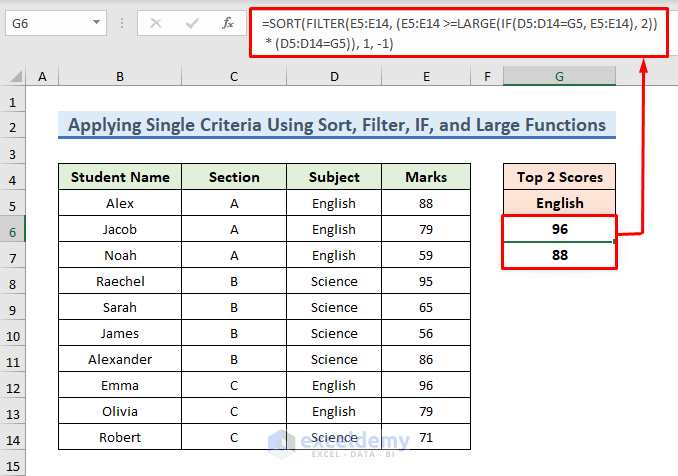
Task: Click the Insert Function fx icon
Action: click(x=228, y=22)
